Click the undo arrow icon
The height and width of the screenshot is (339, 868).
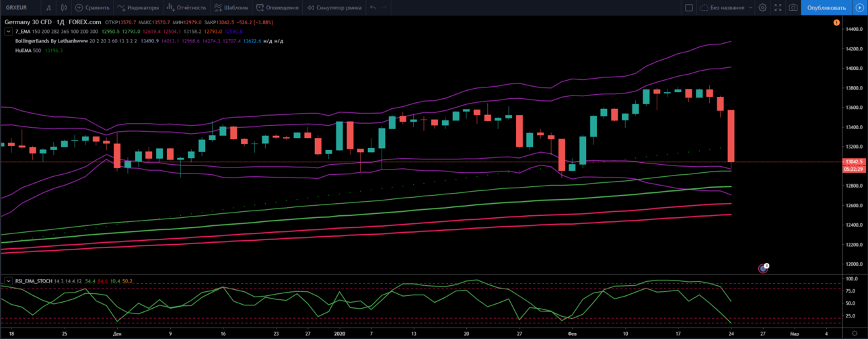tap(373, 7)
